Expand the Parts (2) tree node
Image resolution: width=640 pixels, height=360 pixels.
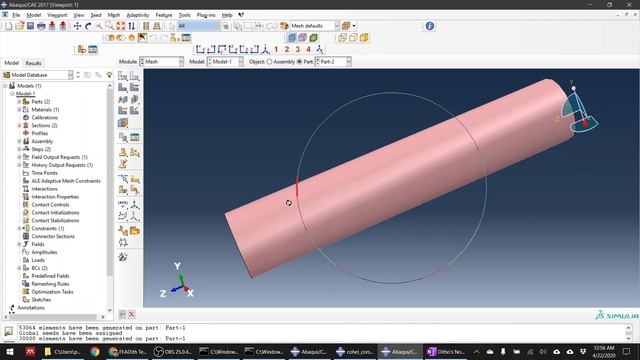pos(19,101)
